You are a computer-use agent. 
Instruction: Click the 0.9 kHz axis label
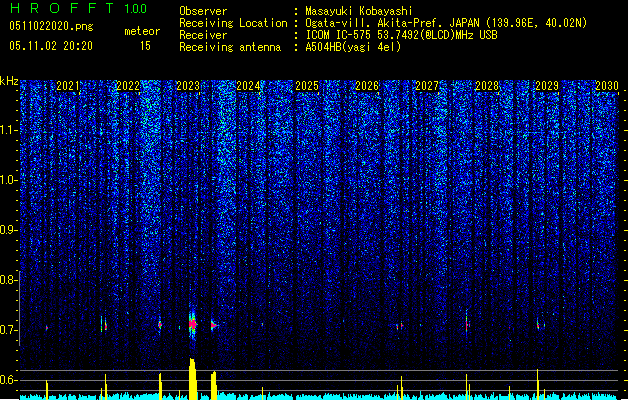[x=9, y=230]
